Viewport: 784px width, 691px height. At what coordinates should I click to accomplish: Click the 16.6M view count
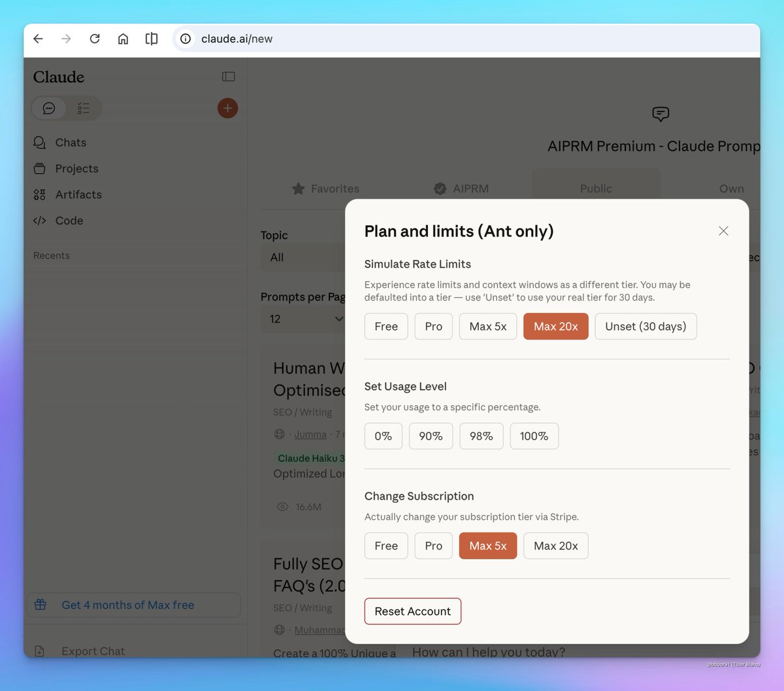click(x=308, y=507)
